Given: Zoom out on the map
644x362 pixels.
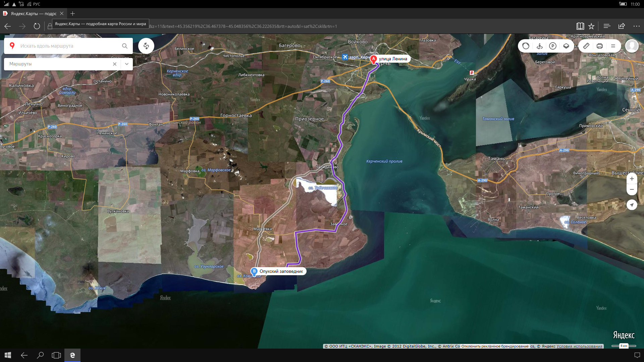Looking at the screenshot, I should 632,189.
